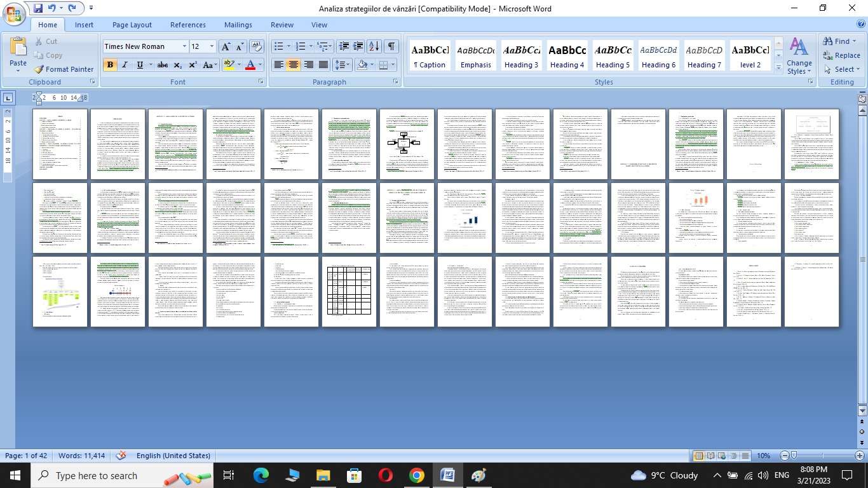The height and width of the screenshot is (488, 868).
Task: Open the References ribbon tab
Action: (187, 25)
